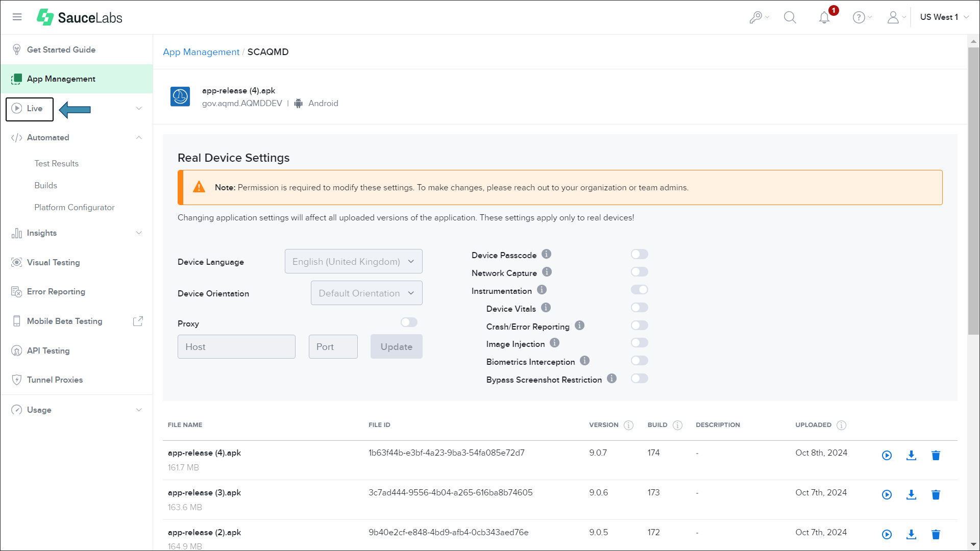Click the Port input field
Screen dimensions: 980x551
[333, 346]
